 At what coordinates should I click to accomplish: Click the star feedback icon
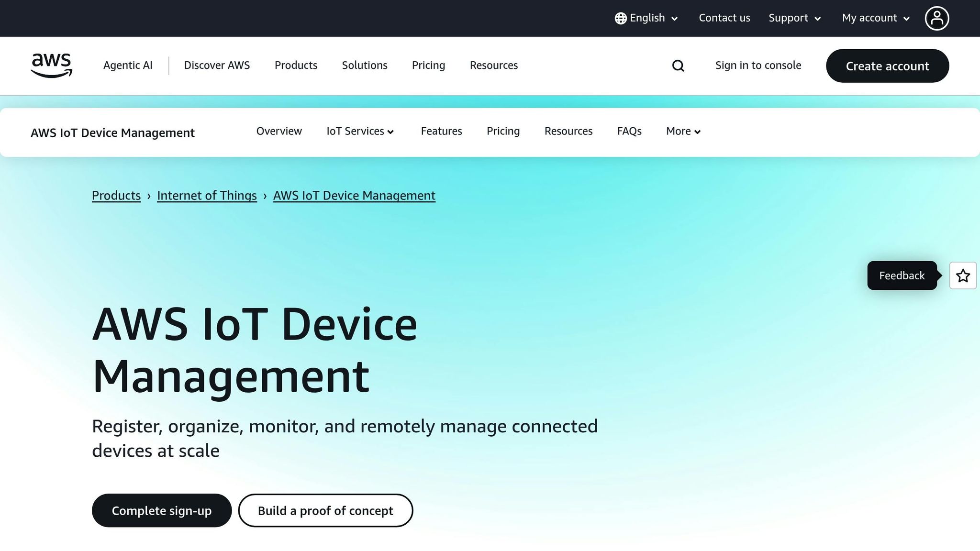(963, 275)
